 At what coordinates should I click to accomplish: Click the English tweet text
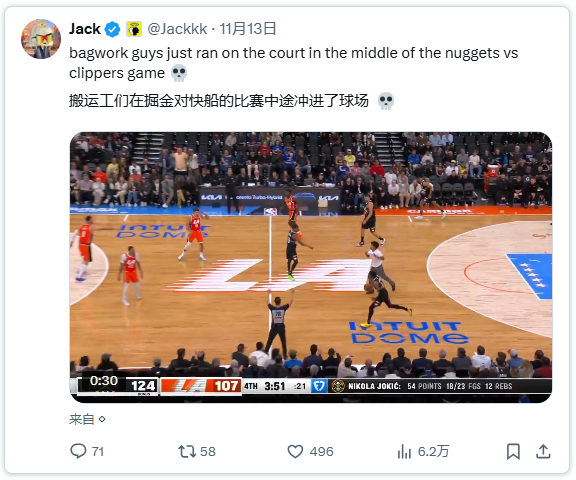[x=294, y=63]
